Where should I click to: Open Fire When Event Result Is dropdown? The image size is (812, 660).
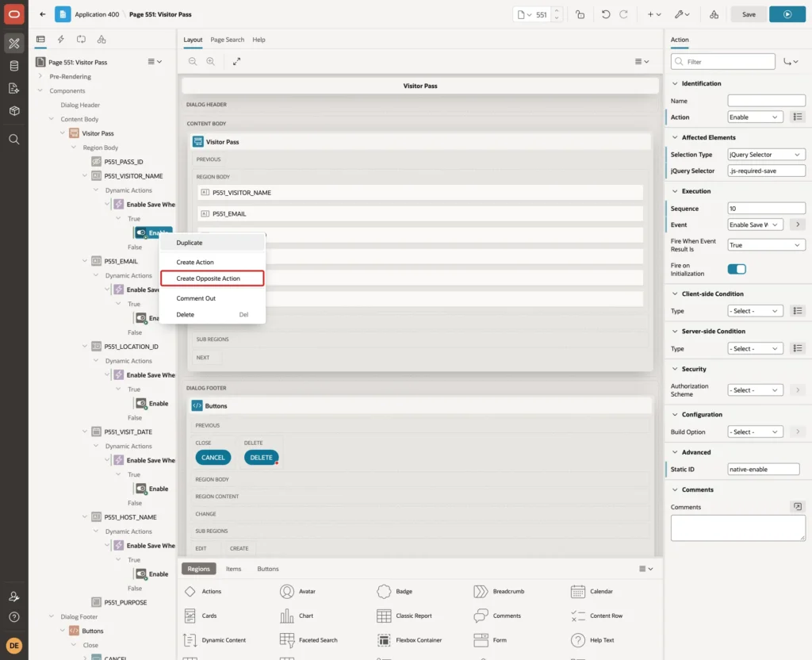point(766,245)
